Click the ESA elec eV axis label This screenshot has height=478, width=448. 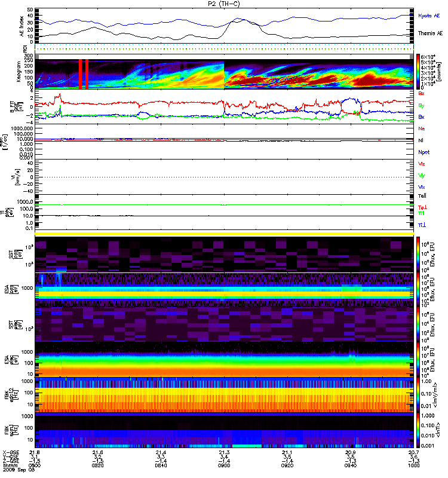[11, 360]
